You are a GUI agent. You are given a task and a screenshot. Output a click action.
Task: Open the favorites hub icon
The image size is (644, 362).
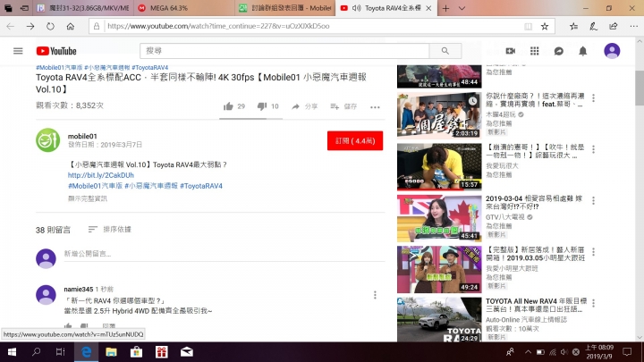pos(573,26)
